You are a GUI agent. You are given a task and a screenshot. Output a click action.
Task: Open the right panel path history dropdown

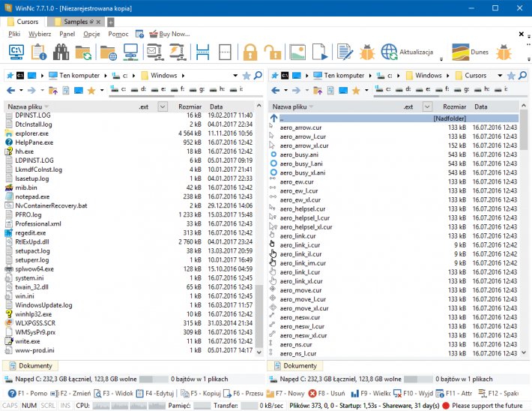click(x=500, y=76)
